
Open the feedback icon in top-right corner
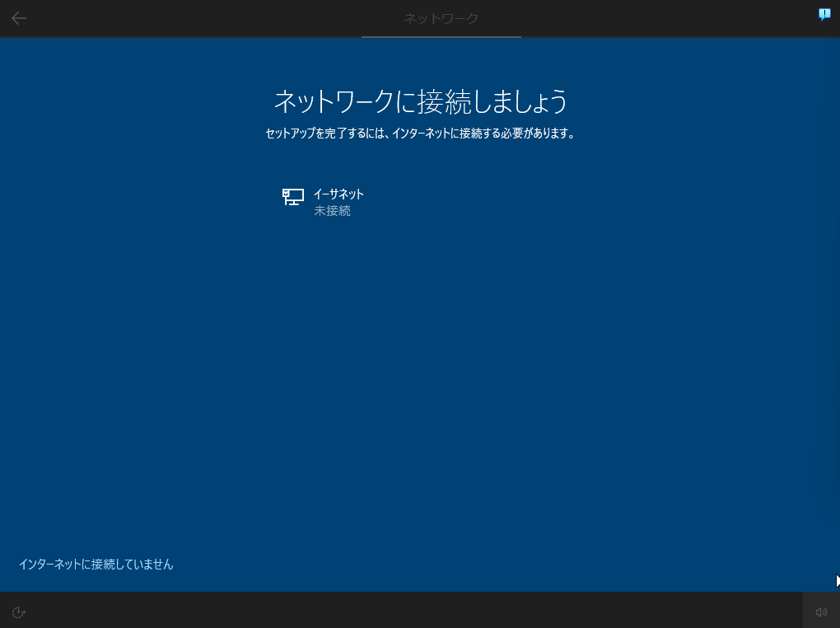click(x=824, y=14)
